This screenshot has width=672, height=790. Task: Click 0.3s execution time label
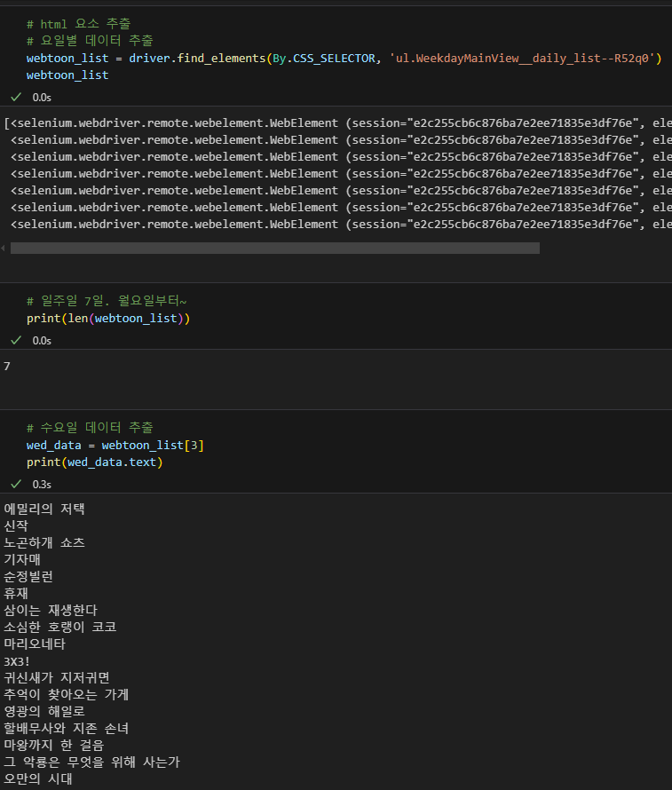pyautogui.click(x=42, y=484)
